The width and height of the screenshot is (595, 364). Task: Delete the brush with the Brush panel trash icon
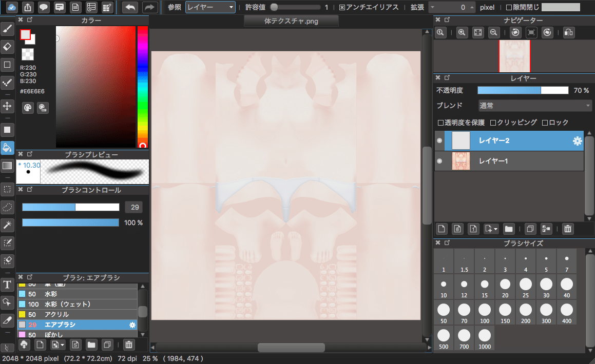coord(129,345)
